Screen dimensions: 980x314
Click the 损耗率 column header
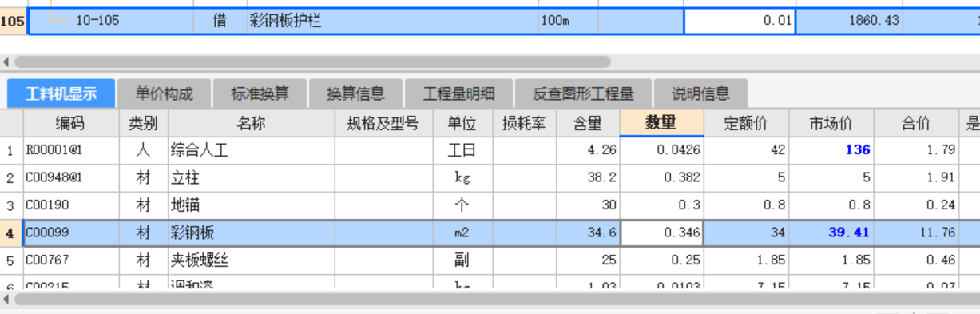click(x=523, y=123)
